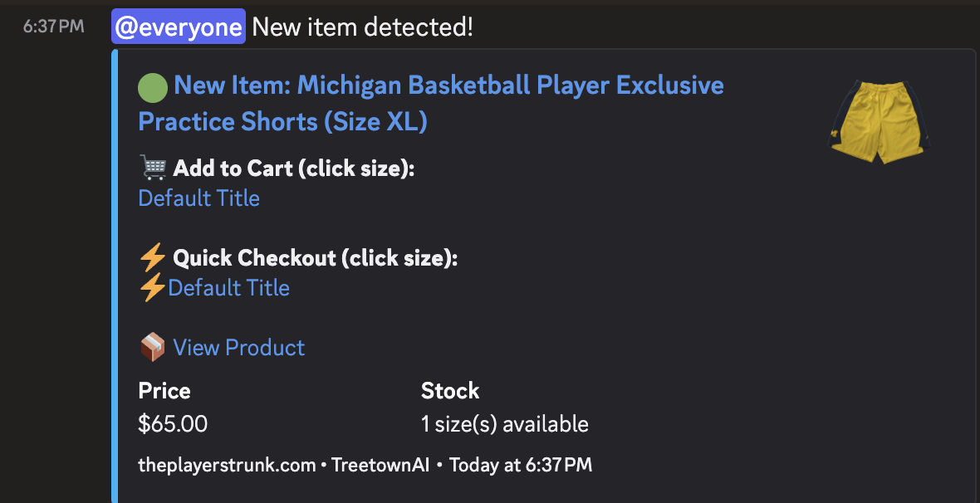The width and height of the screenshot is (980, 503).
Task: Click the message timestamp 6:37 PM on the left
Action: pyautogui.click(x=54, y=27)
